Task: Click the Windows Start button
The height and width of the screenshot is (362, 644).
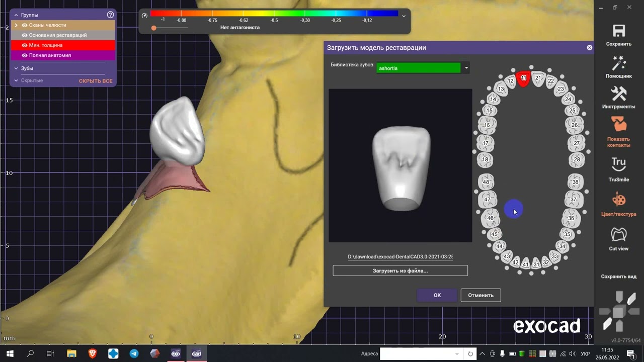Action: click(x=10, y=353)
